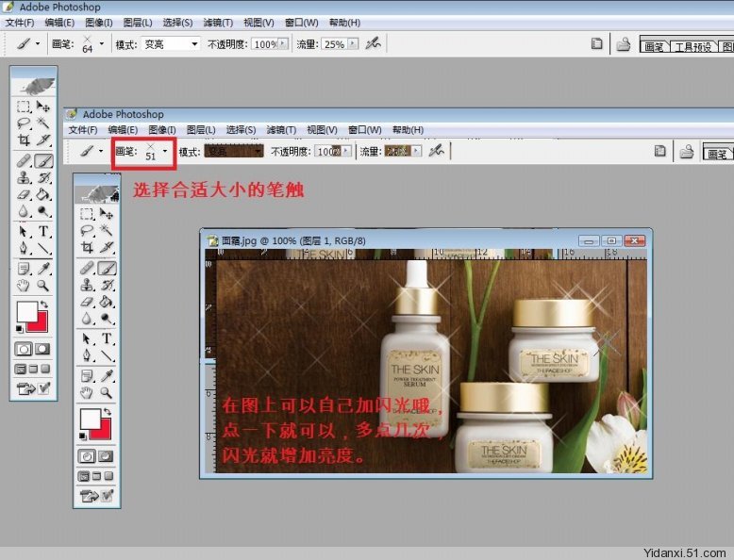Click palette toggle button in brush-size-64 options bar
Screen dimensions: 734x560
click(x=596, y=44)
